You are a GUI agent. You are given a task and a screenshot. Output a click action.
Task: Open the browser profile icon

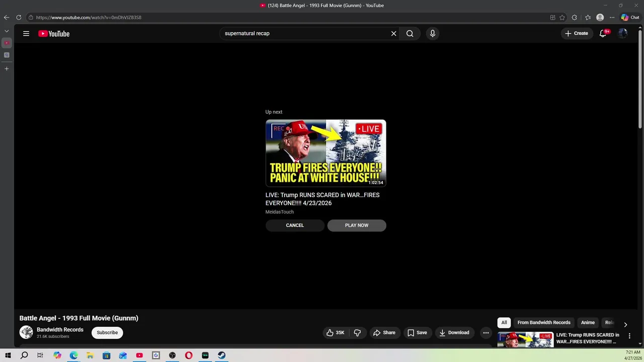(600, 18)
